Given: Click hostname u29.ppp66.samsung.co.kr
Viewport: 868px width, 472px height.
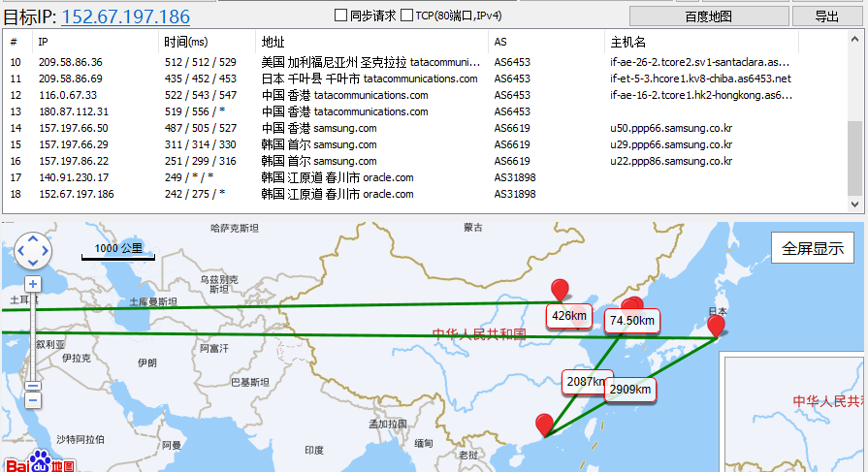Looking at the screenshot, I should tap(671, 144).
